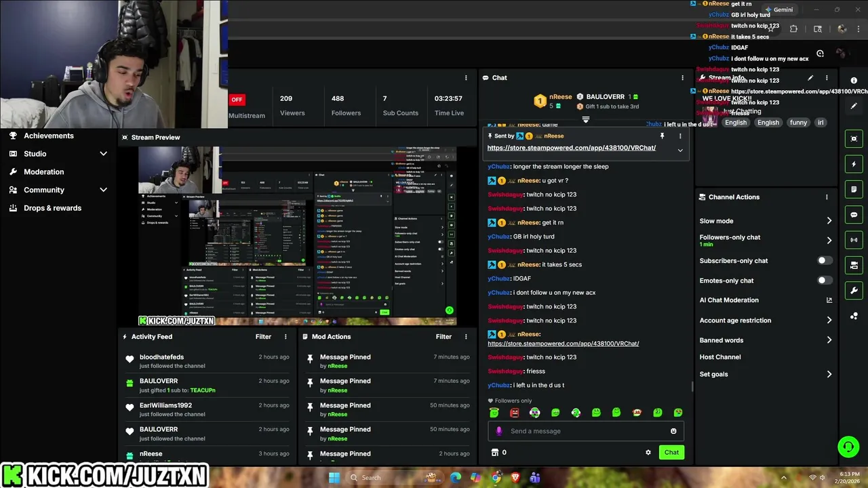The image size is (868, 488).
Task: Click the OFF Multistream toggle
Action: pos(237,100)
